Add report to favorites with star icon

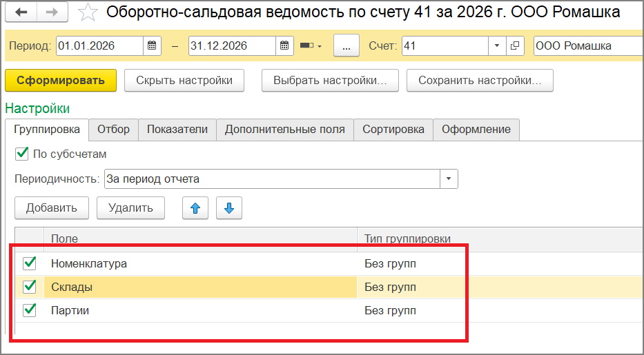coord(87,12)
